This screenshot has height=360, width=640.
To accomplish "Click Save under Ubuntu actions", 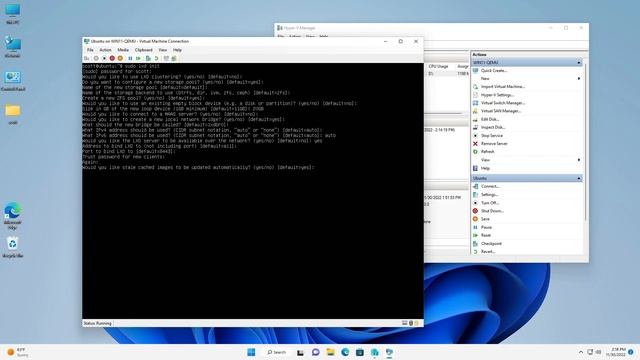I will pos(485,219).
